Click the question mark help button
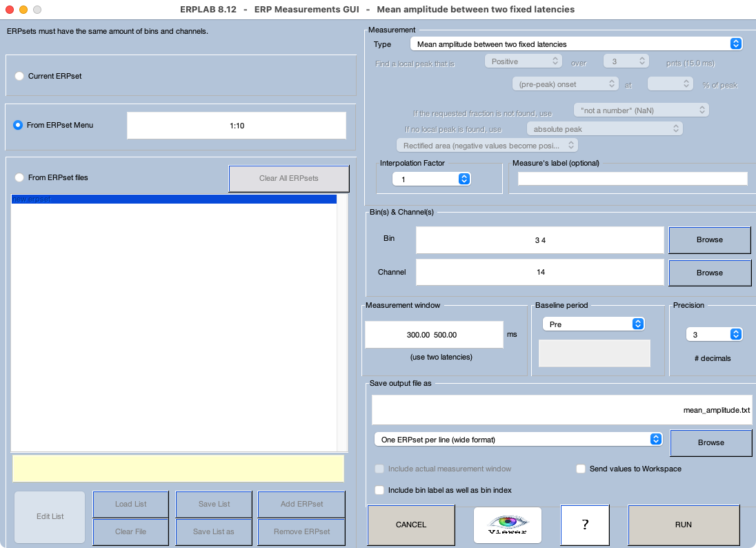Image resolution: width=756 pixels, height=548 pixels. 584,525
